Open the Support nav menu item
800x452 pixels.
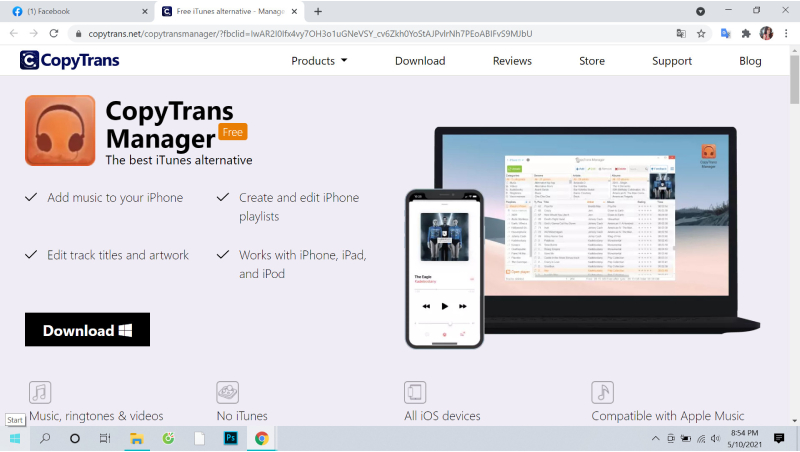tap(672, 61)
